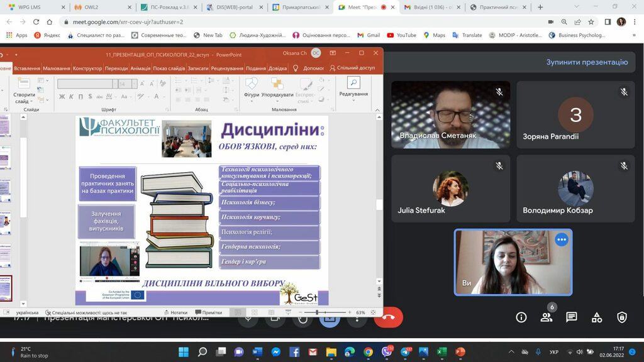Open the Конструктор ribbon tab

(x=87, y=68)
